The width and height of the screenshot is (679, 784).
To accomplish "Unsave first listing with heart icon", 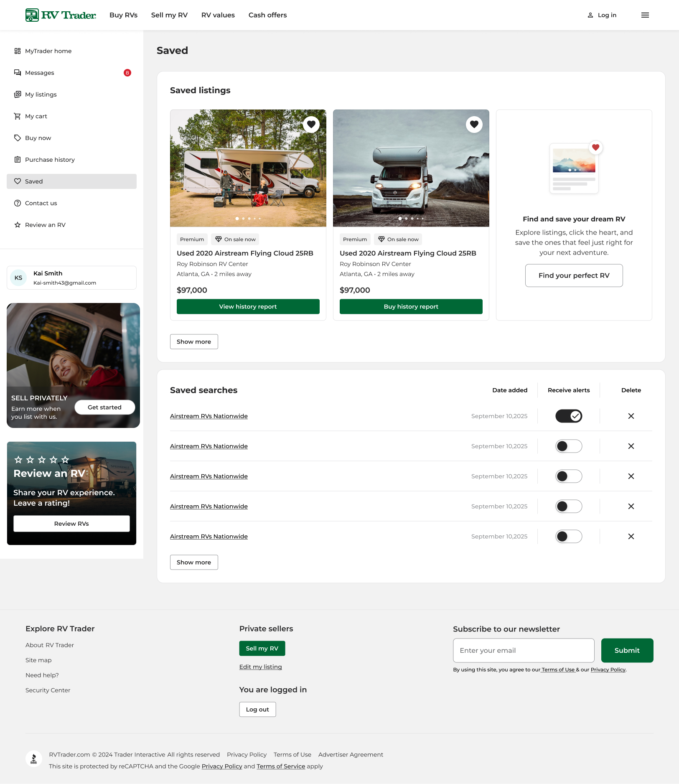I will (311, 125).
